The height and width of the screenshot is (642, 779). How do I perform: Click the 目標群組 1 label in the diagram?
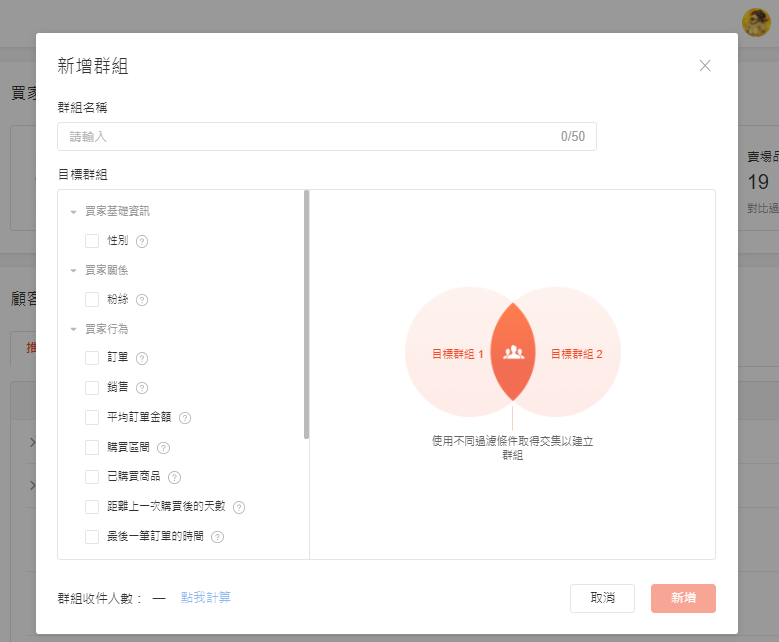click(x=458, y=354)
